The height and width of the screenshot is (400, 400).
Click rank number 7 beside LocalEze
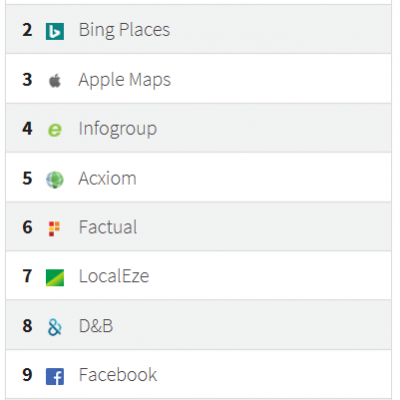[x=27, y=276]
